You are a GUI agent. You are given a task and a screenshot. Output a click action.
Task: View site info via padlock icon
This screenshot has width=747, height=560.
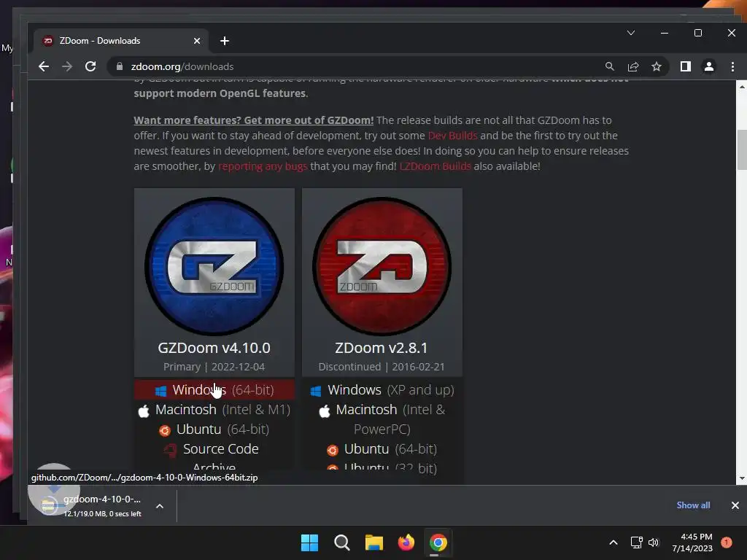tap(120, 66)
